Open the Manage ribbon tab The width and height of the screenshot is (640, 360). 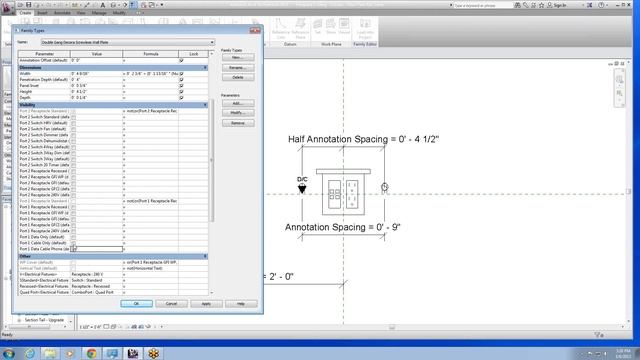(99, 13)
